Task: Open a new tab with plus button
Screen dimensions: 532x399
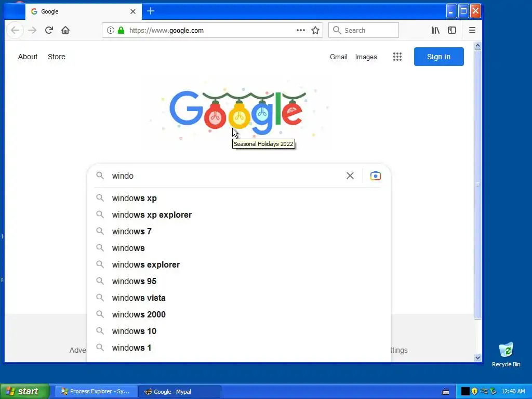Action: coord(151,11)
